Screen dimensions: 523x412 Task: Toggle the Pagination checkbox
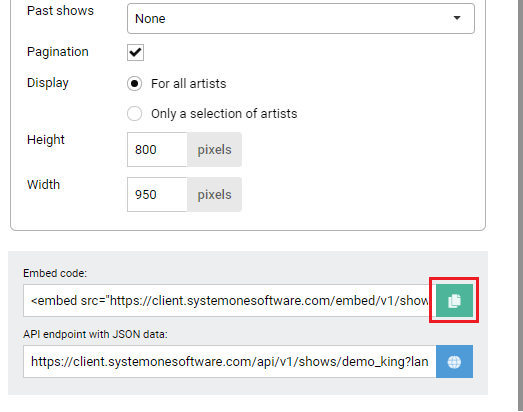[x=135, y=52]
